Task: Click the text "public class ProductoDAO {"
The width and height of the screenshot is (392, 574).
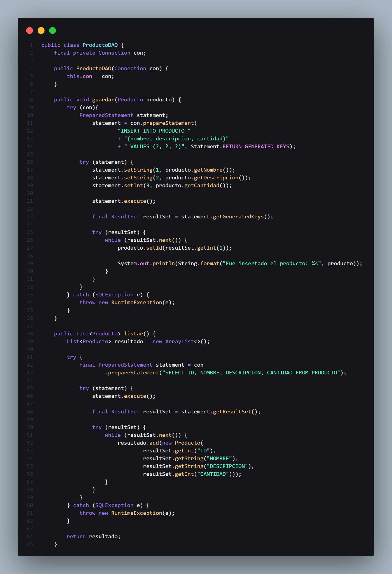Action: pos(83,45)
